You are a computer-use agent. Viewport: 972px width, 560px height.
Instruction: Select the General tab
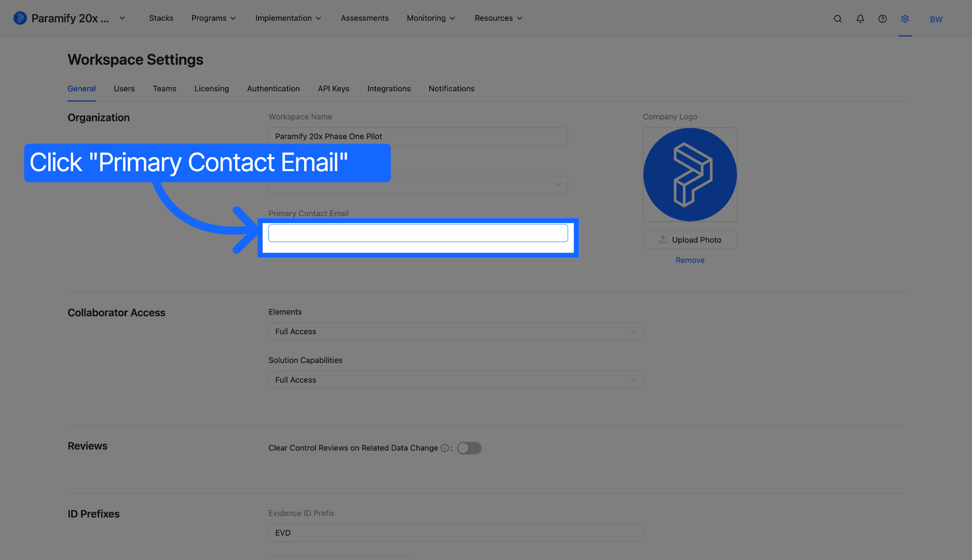coord(81,89)
